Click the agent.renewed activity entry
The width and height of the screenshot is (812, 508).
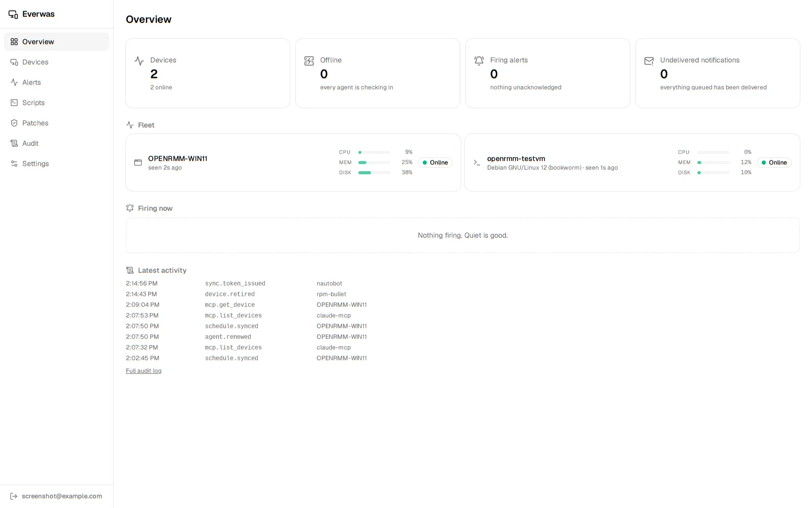(x=228, y=337)
